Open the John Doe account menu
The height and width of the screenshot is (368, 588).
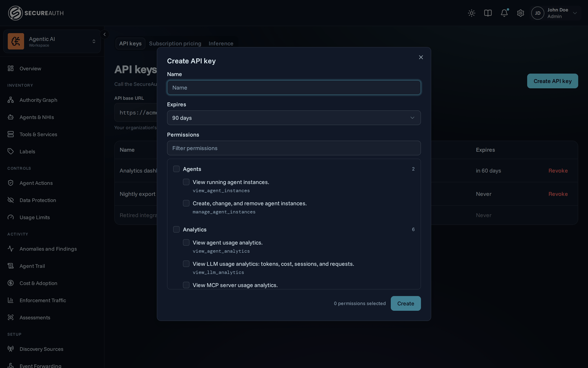(555, 13)
